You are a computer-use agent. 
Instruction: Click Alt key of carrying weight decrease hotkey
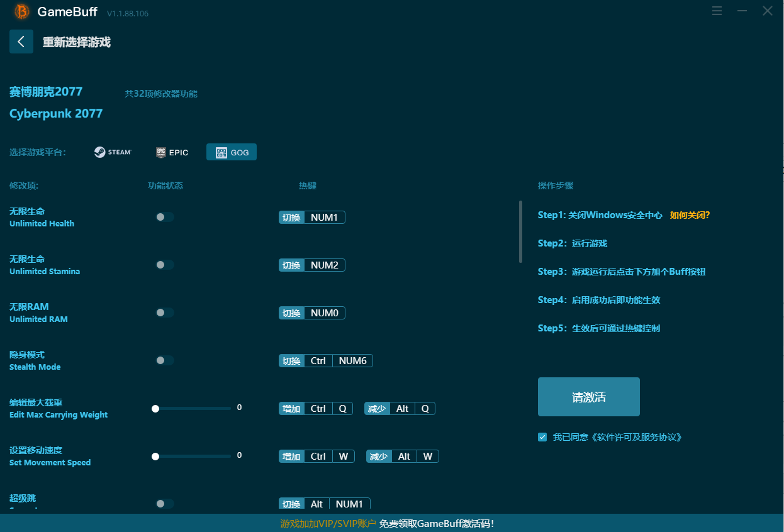(x=403, y=409)
